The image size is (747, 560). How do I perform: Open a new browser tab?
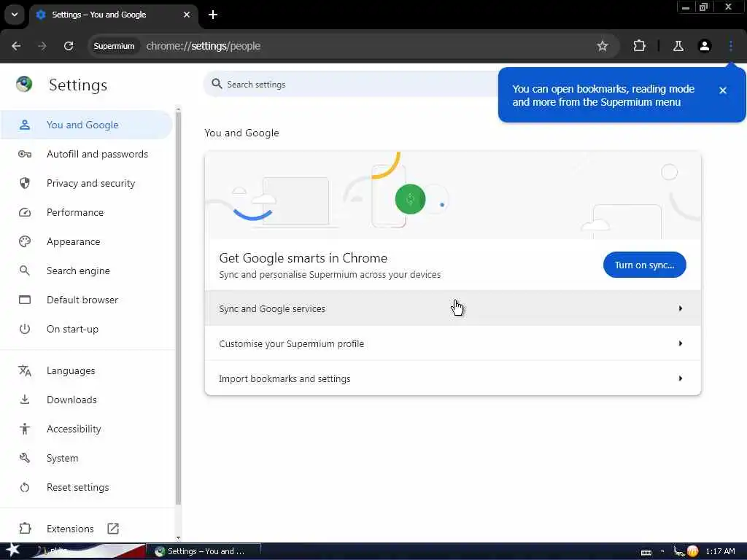click(x=213, y=15)
